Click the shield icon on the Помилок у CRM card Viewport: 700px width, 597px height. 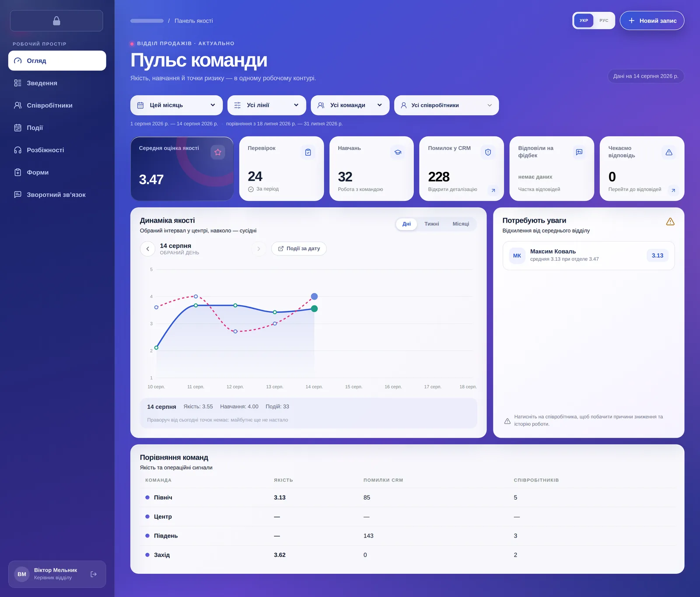488,152
